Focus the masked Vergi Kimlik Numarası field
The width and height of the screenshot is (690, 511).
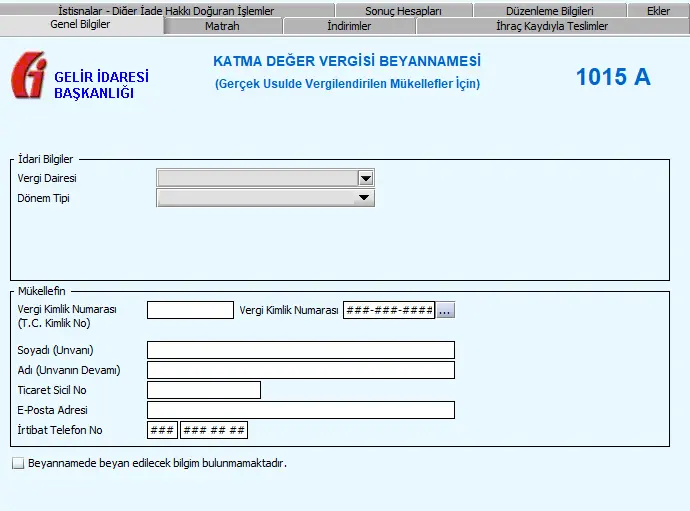point(389,310)
